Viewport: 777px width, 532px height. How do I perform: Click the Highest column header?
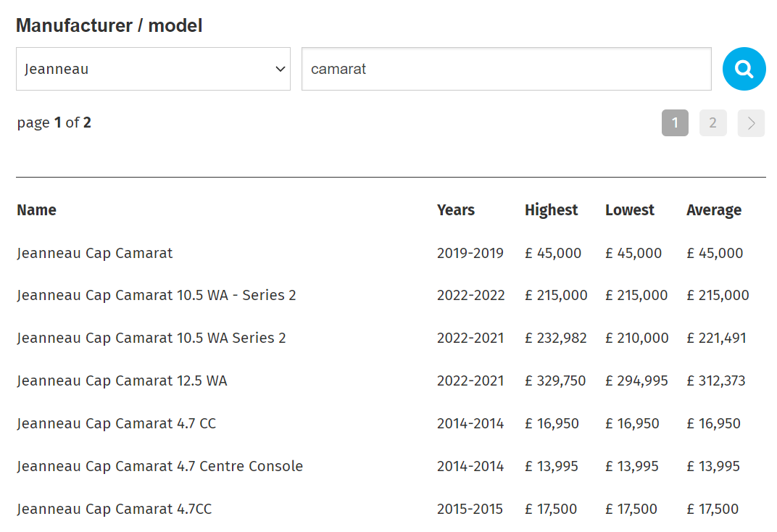tap(551, 210)
